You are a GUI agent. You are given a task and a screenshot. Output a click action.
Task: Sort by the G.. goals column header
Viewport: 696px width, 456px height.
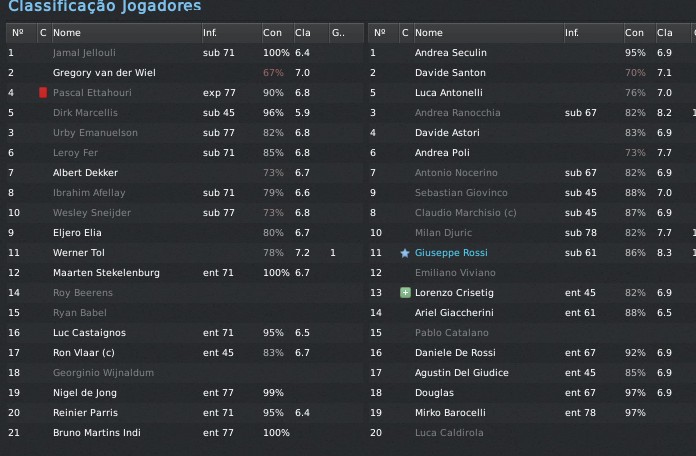point(337,33)
